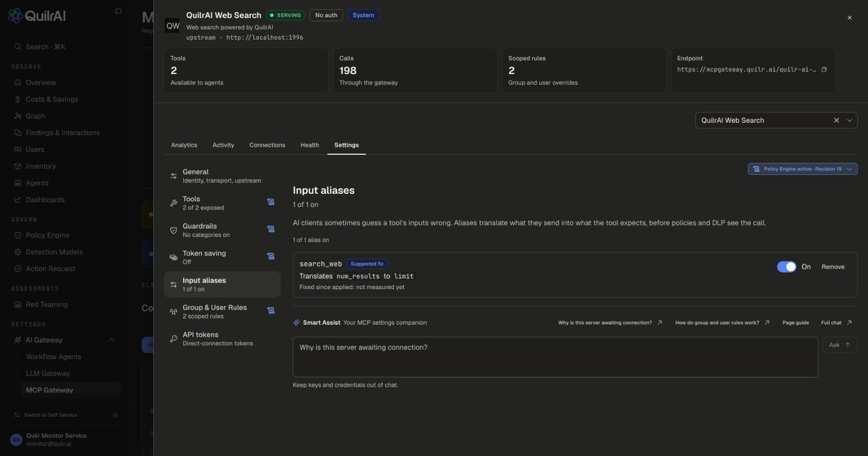Switch to the Analytics tab
The image size is (868, 456).
coord(184,145)
